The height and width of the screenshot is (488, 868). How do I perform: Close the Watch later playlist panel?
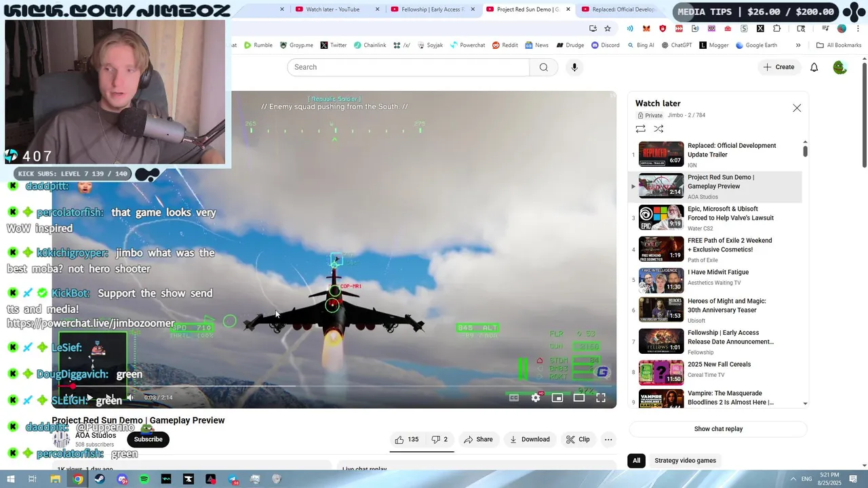[x=797, y=108]
